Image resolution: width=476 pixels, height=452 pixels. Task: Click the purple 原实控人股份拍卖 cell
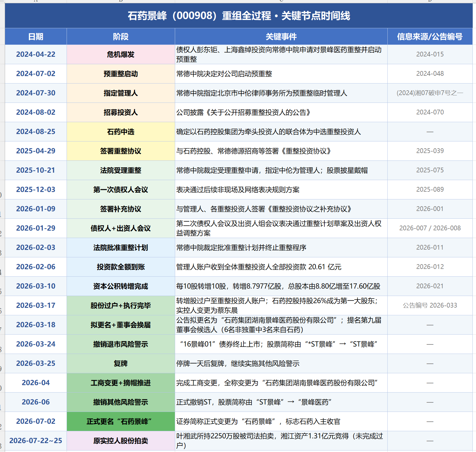click(121, 441)
